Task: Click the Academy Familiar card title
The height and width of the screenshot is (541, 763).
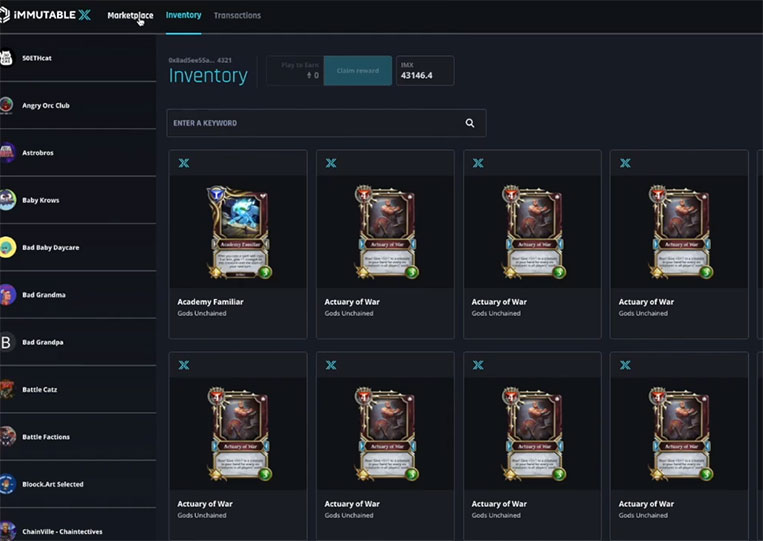Action: [210, 302]
